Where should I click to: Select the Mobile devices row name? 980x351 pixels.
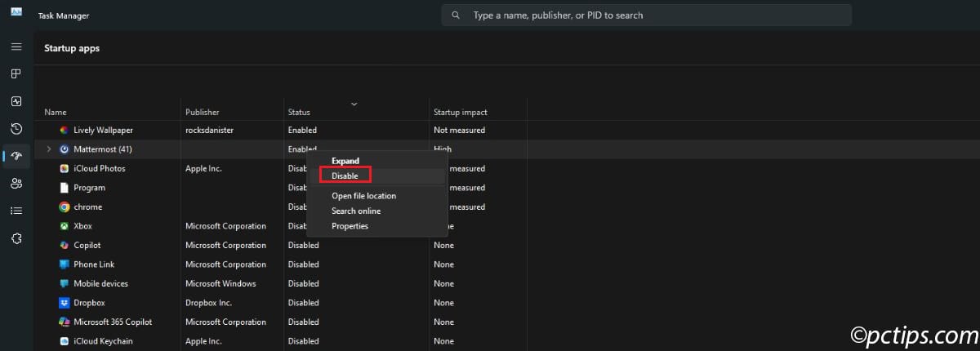click(x=100, y=283)
